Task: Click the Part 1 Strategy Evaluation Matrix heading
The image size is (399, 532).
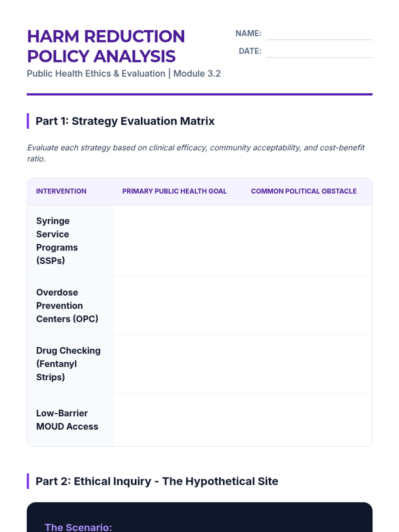Action: 125,121
